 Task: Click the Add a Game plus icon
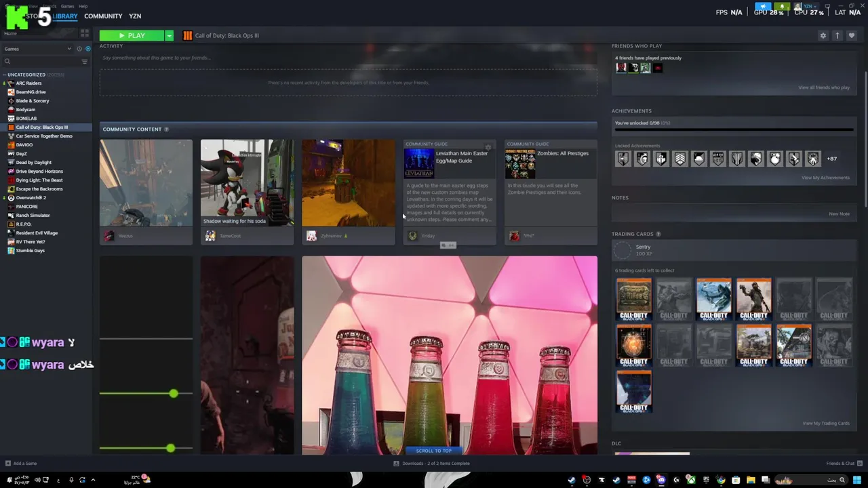coord(8,464)
